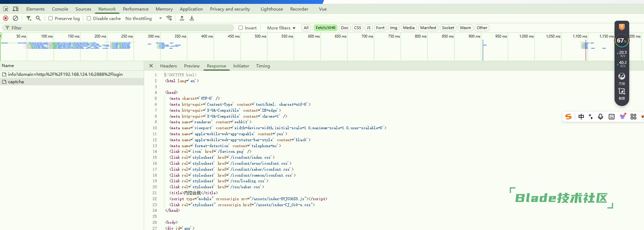The image size is (644, 230).
Task: Open the Vue devtools tab
Action: tap(323, 9)
